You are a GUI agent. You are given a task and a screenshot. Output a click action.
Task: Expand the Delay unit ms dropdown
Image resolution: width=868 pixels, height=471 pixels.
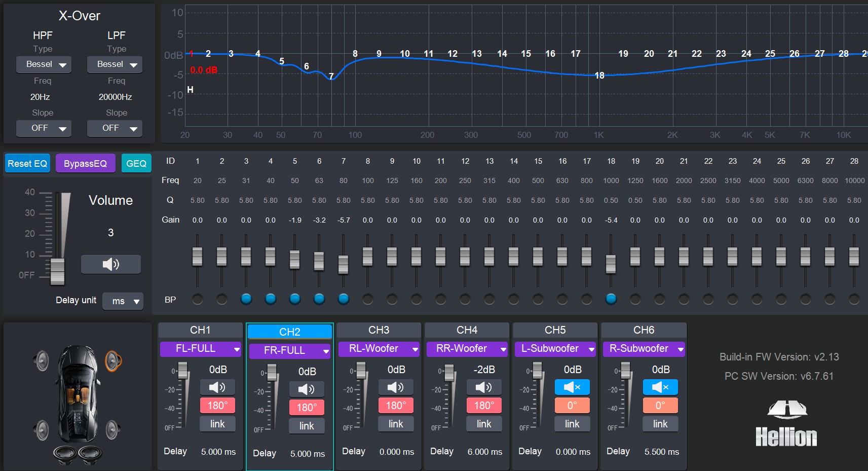(123, 301)
